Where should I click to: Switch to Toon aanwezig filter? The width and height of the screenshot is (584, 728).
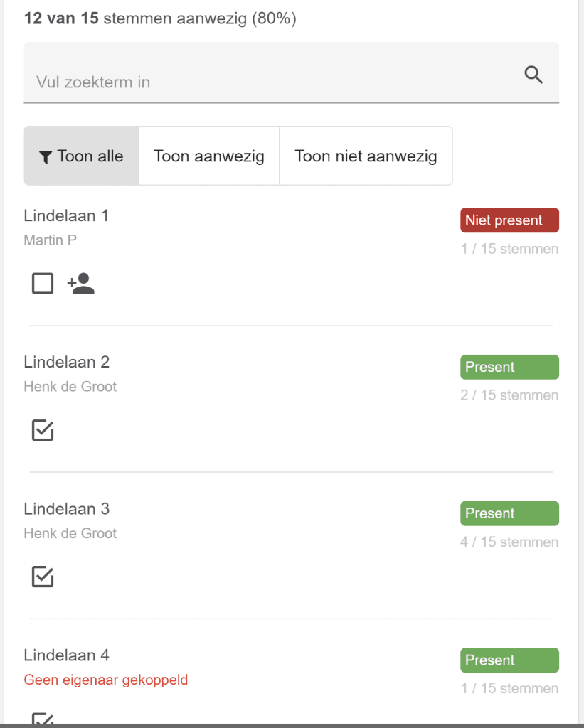pyautogui.click(x=209, y=156)
